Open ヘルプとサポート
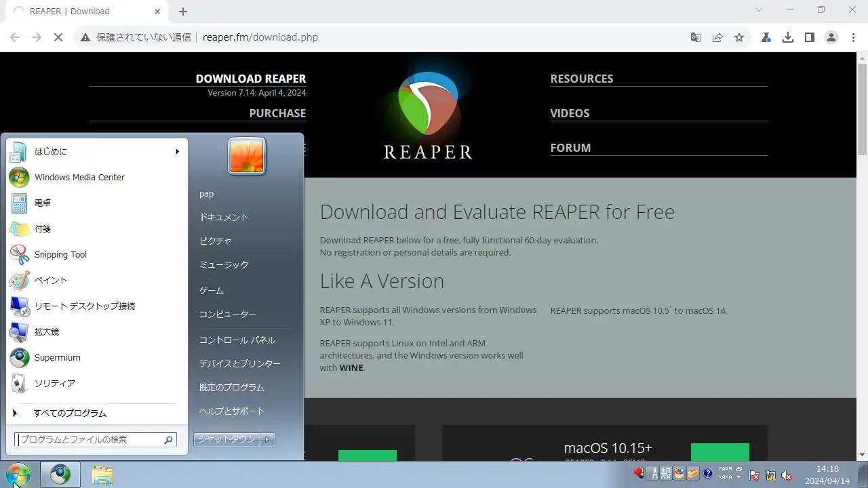Image resolution: width=868 pixels, height=488 pixels. point(232,411)
